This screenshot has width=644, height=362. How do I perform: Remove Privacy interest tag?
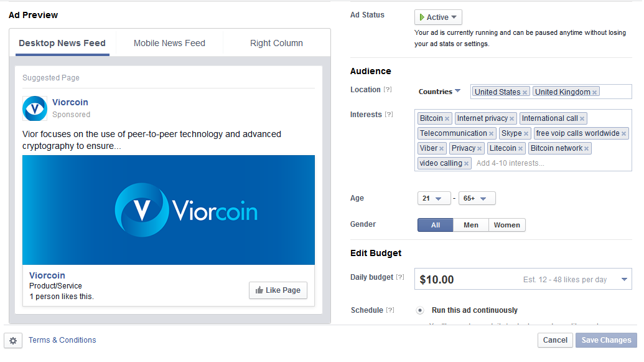tap(479, 148)
